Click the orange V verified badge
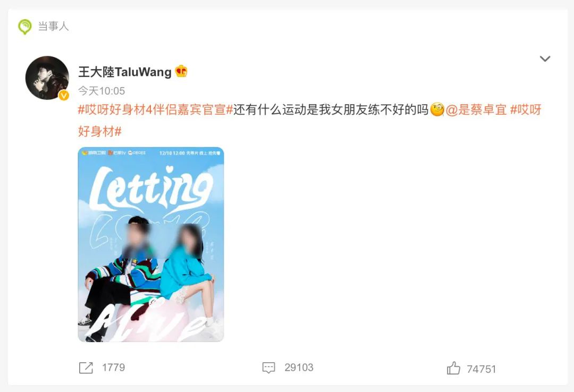Screen dimensions: 574x392 64,95
